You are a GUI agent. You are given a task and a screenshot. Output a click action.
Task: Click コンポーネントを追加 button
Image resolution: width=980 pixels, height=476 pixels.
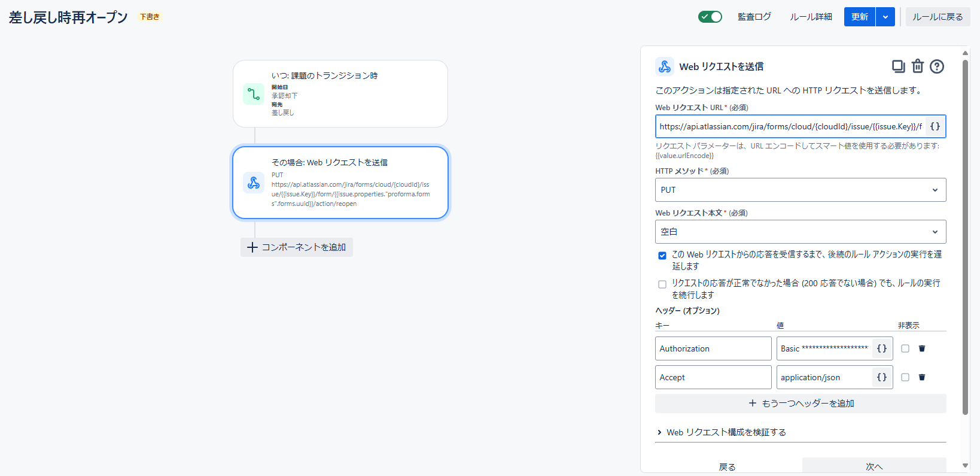[x=297, y=247]
